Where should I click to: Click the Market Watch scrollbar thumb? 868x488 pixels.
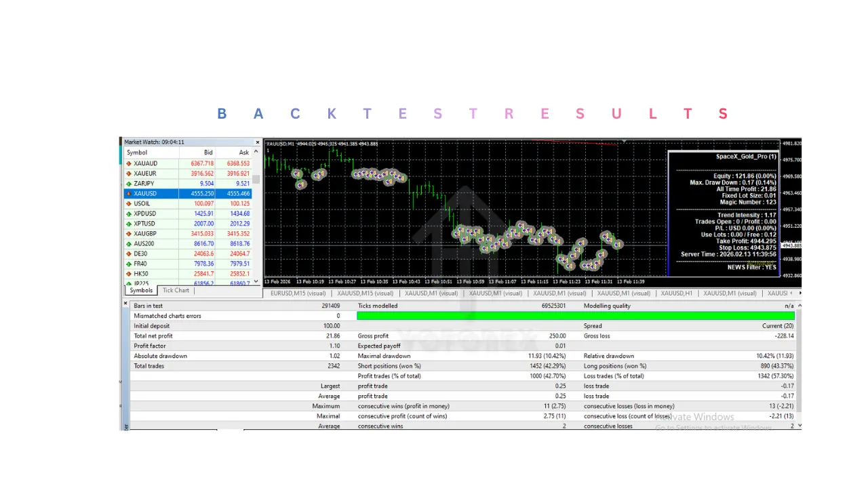point(256,180)
